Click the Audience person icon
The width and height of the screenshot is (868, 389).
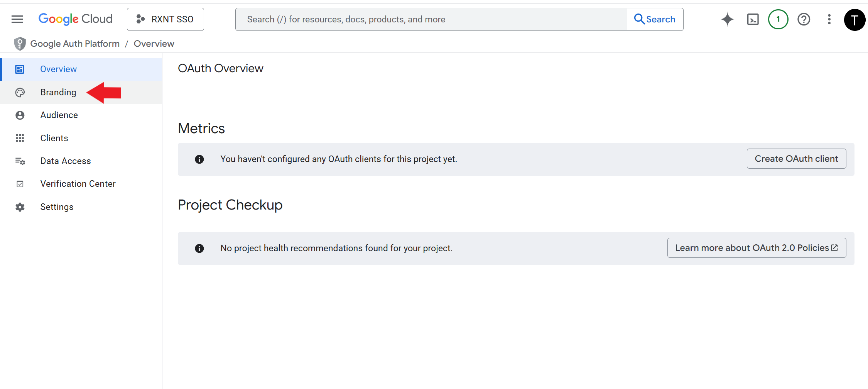20,115
